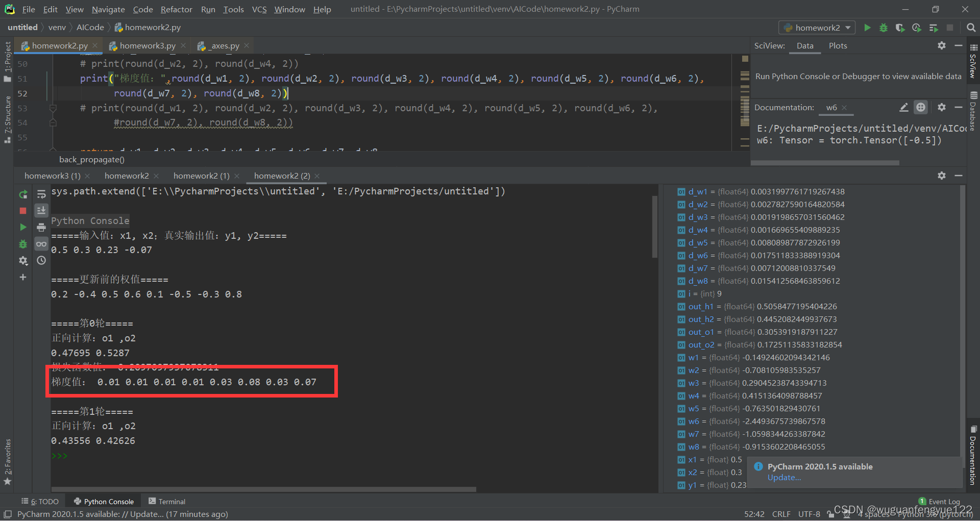
Task: Run homework2 with the green Run button
Action: [x=867, y=28]
